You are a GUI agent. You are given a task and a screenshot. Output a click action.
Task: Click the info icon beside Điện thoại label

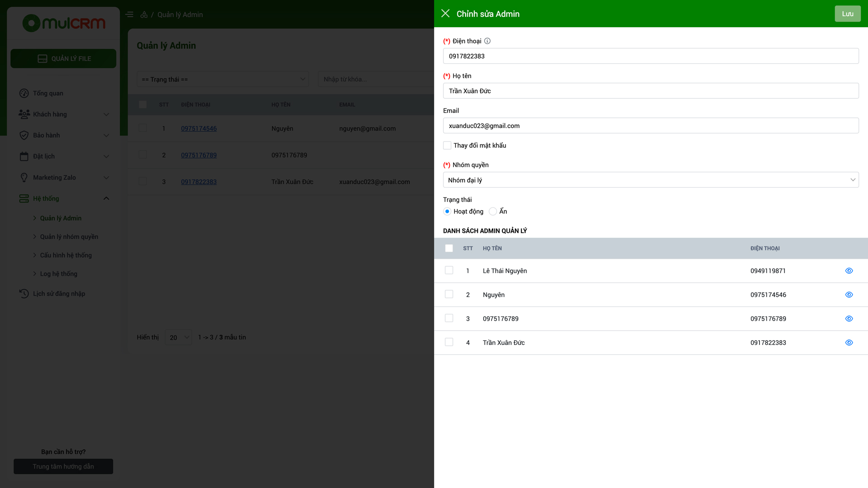[x=487, y=41]
